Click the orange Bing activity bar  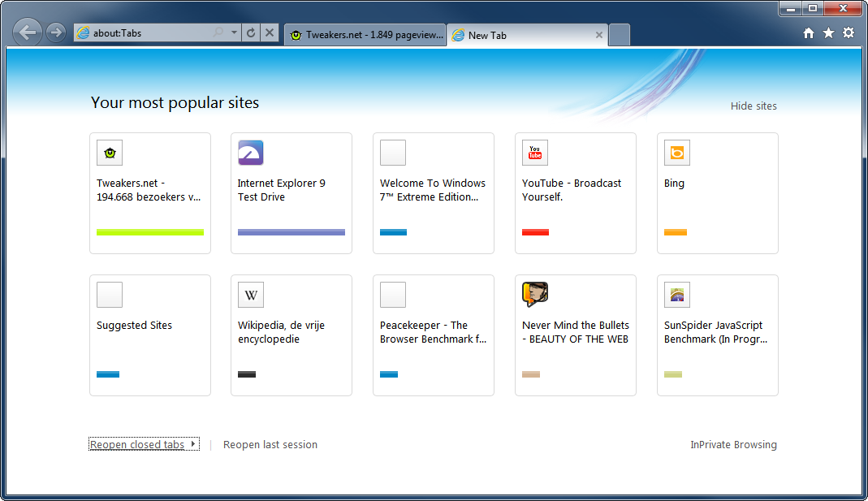(x=676, y=232)
